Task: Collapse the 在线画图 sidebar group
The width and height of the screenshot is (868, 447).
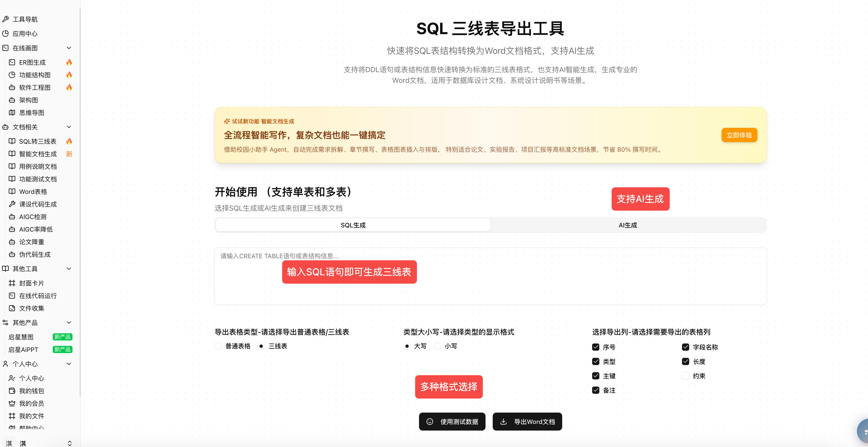Action: click(x=69, y=48)
